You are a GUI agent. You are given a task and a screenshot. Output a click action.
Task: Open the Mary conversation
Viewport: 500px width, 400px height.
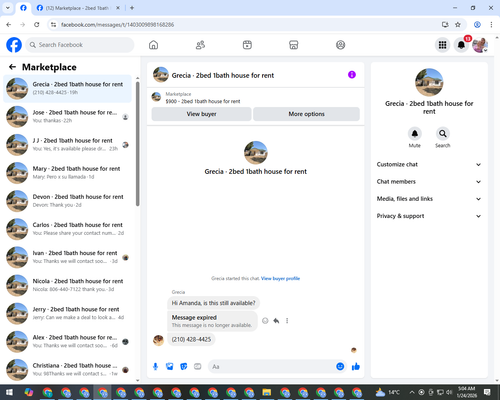click(x=67, y=173)
